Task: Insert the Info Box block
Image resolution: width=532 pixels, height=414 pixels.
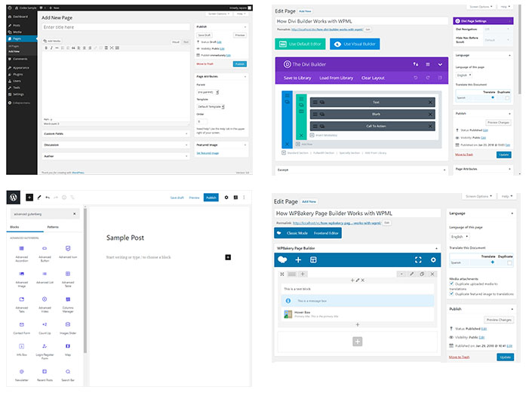Action: [21, 350]
